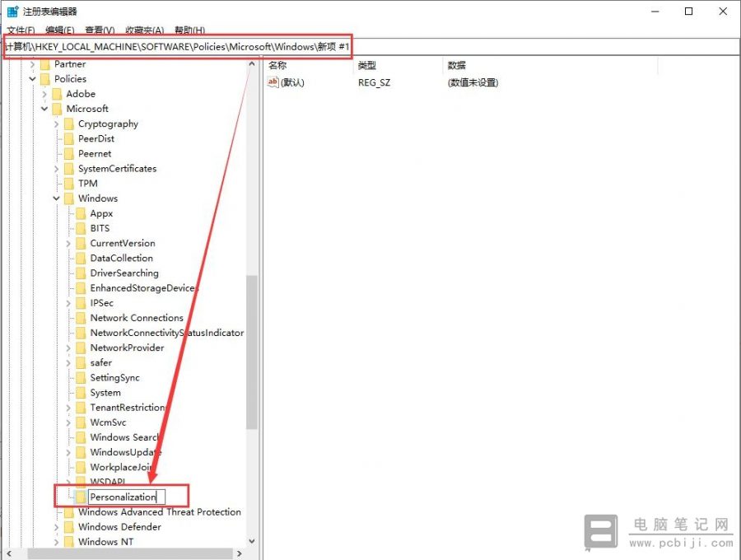Collapse the Microsoft key
This screenshot has width=741, height=560.
click(44, 109)
